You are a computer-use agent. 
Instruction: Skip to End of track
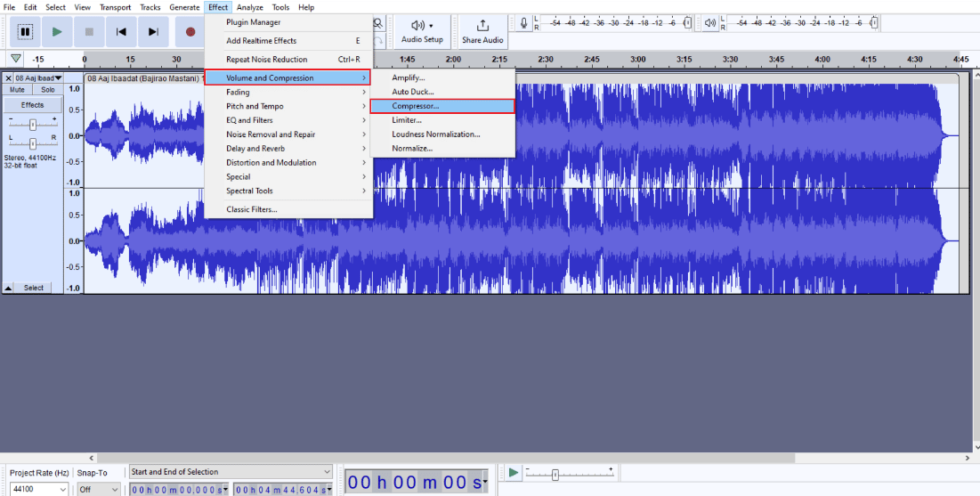(153, 32)
